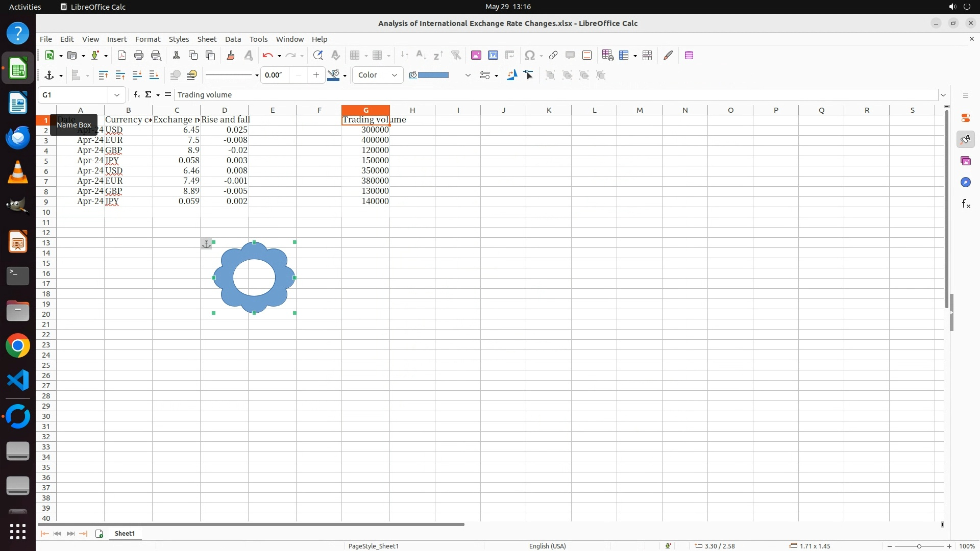Click the formula input line field

click(555, 95)
